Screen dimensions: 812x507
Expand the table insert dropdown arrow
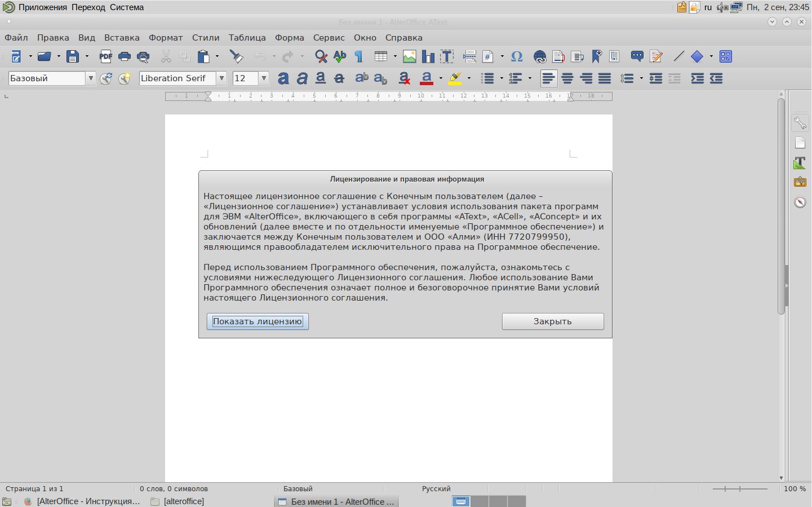394,56
